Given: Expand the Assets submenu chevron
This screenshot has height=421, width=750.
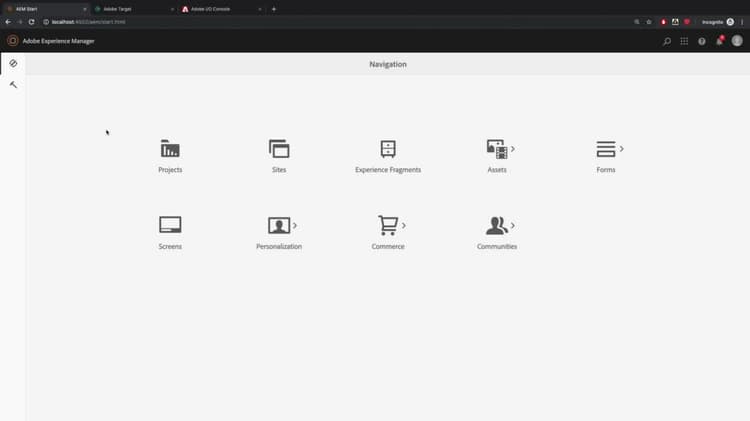Looking at the screenshot, I should click(513, 149).
